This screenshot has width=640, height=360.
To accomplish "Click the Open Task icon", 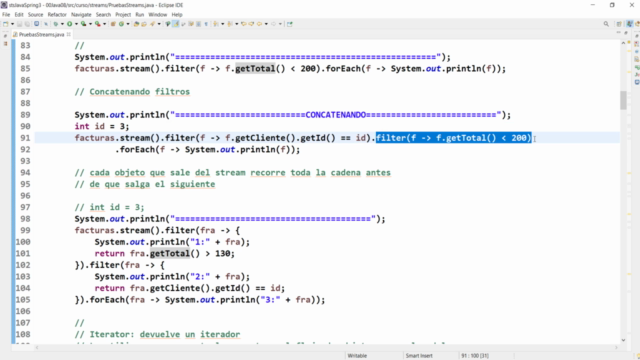I will (x=144, y=24).
